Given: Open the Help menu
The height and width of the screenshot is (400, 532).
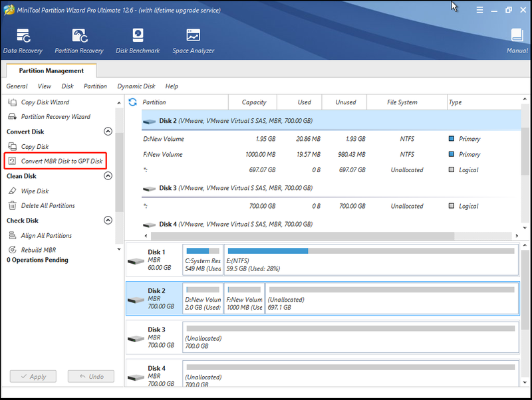Looking at the screenshot, I should tap(172, 86).
